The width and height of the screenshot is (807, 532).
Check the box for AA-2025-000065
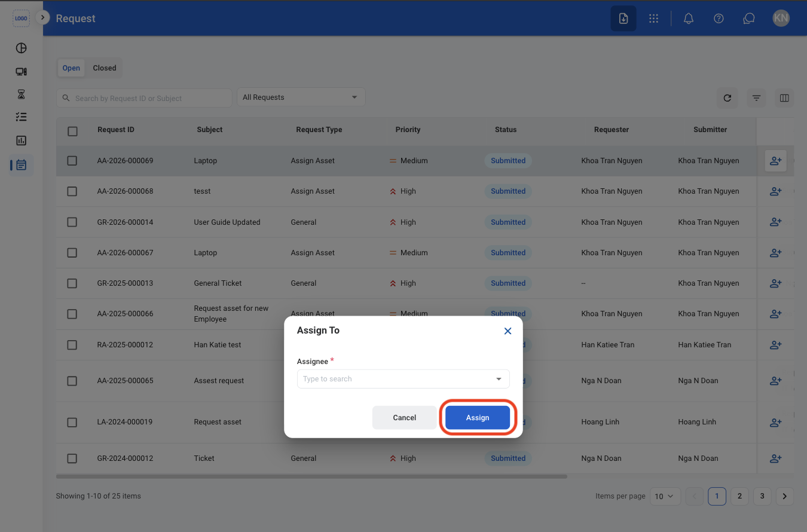tap(72, 381)
